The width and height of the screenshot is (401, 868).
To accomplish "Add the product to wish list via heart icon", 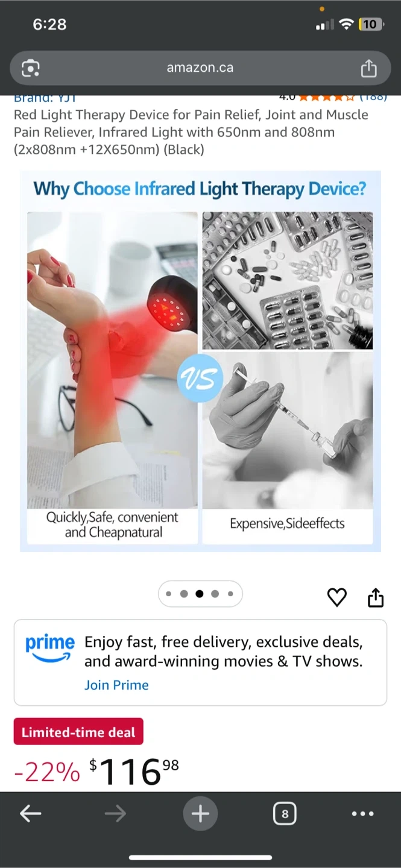I will (337, 597).
